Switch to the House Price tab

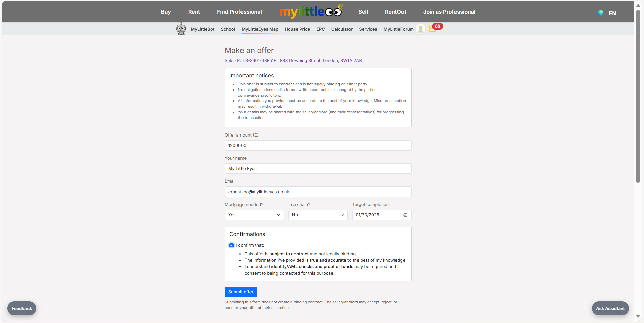click(297, 29)
